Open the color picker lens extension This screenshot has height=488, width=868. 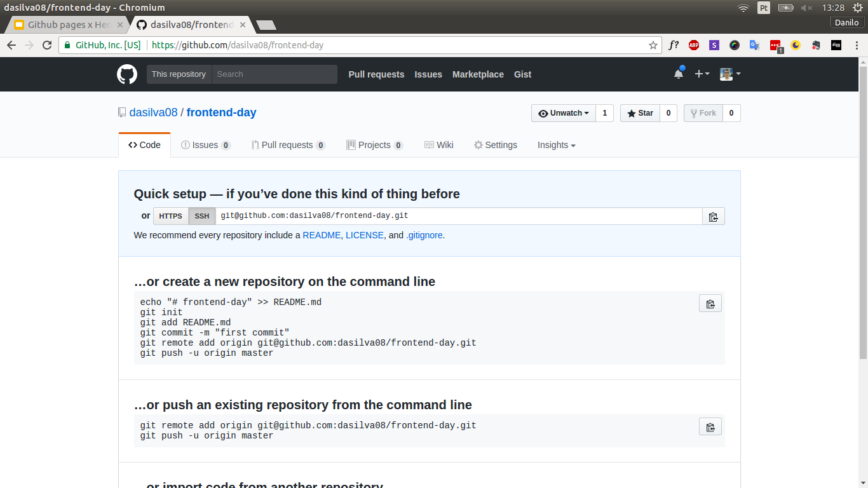[x=735, y=45]
